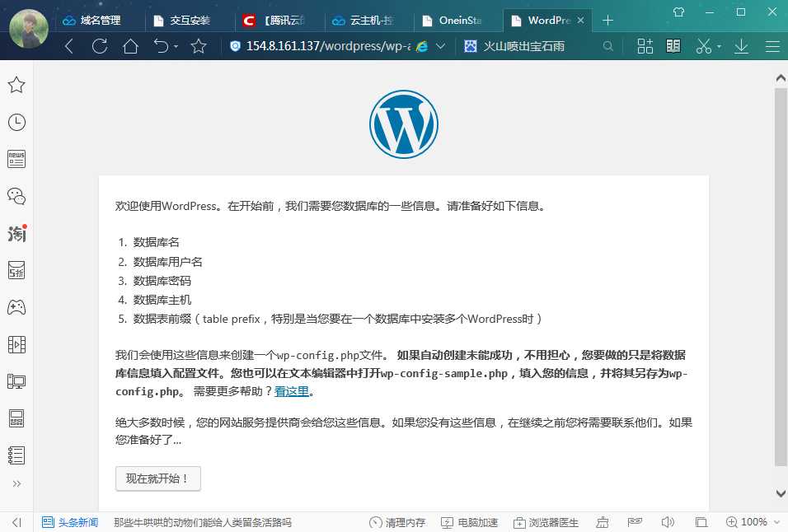
Task: Open favorites star in sidebar
Action: 16,85
